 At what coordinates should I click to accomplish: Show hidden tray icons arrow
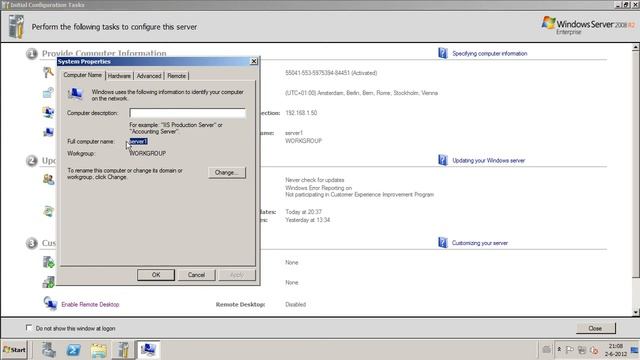click(559, 349)
